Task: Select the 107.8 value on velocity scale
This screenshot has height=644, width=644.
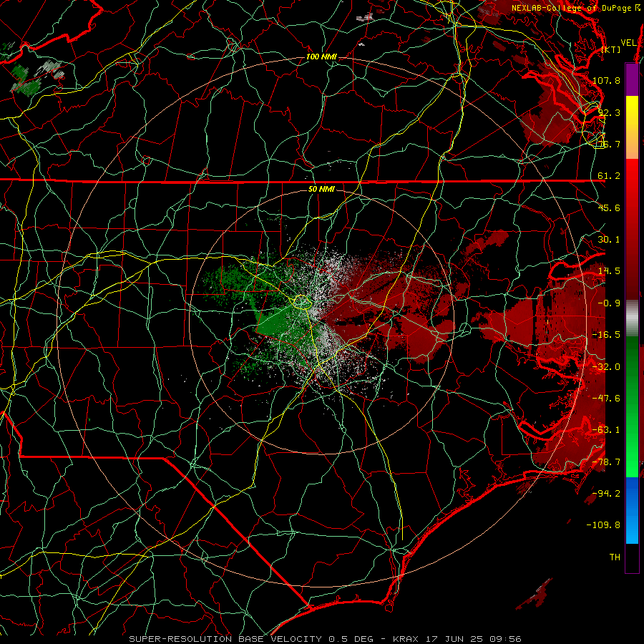Action: [606, 80]
